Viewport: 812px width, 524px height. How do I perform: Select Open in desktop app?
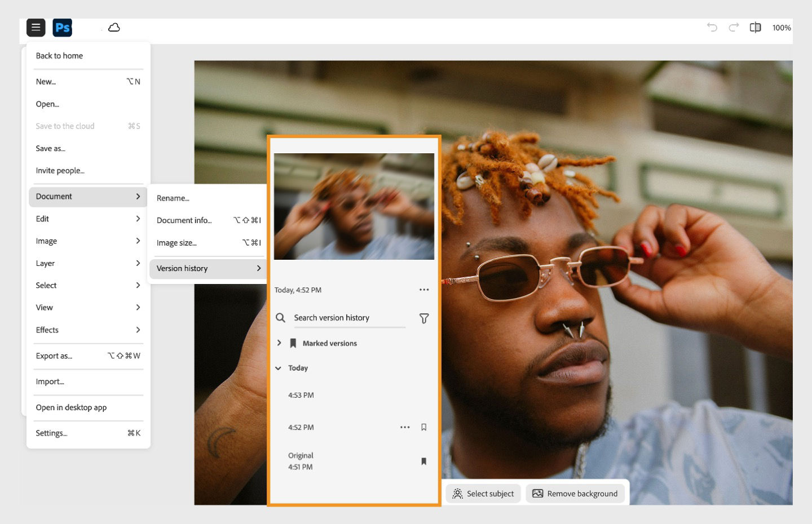[x=89, y=408]
